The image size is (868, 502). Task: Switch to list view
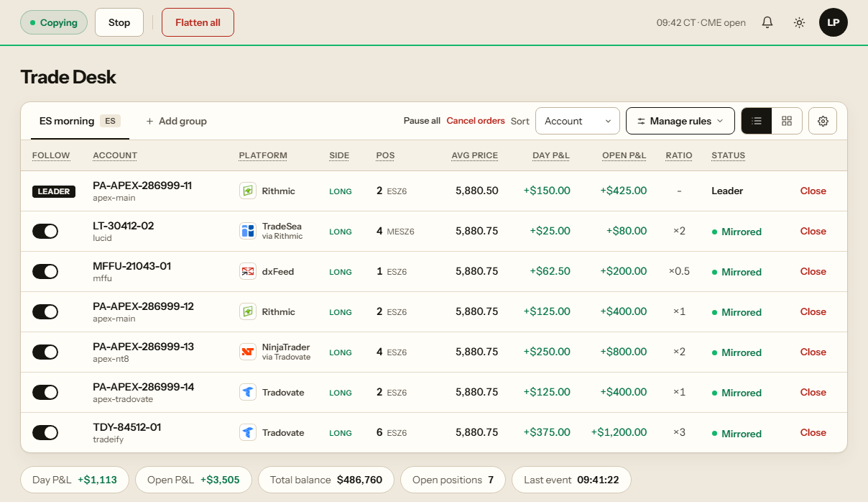click(757, 121)
